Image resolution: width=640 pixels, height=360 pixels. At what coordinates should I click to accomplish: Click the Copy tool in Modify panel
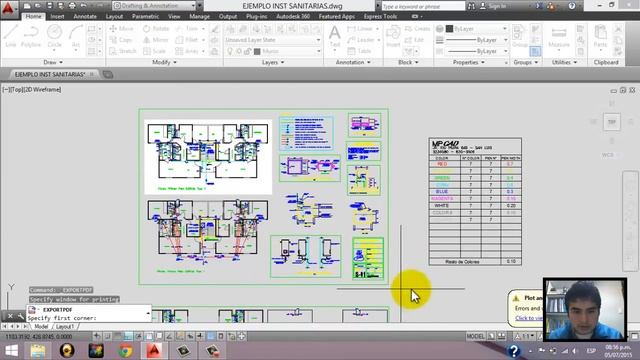click(121, 40)
